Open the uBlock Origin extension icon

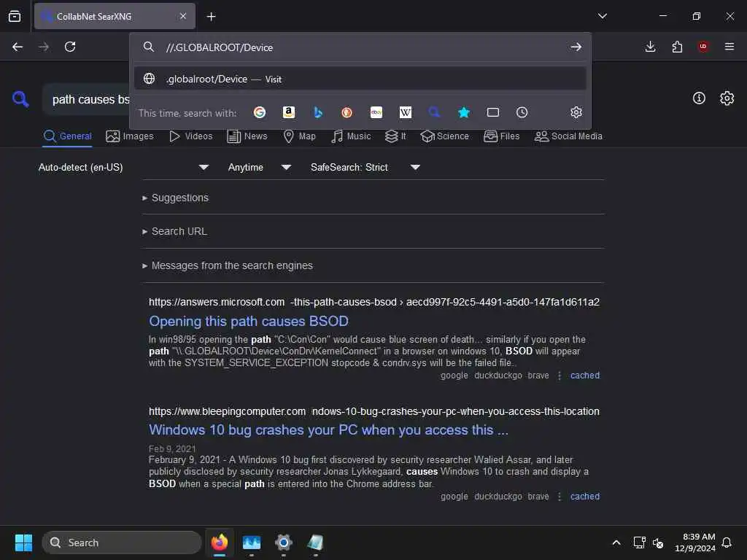point(703,47)
